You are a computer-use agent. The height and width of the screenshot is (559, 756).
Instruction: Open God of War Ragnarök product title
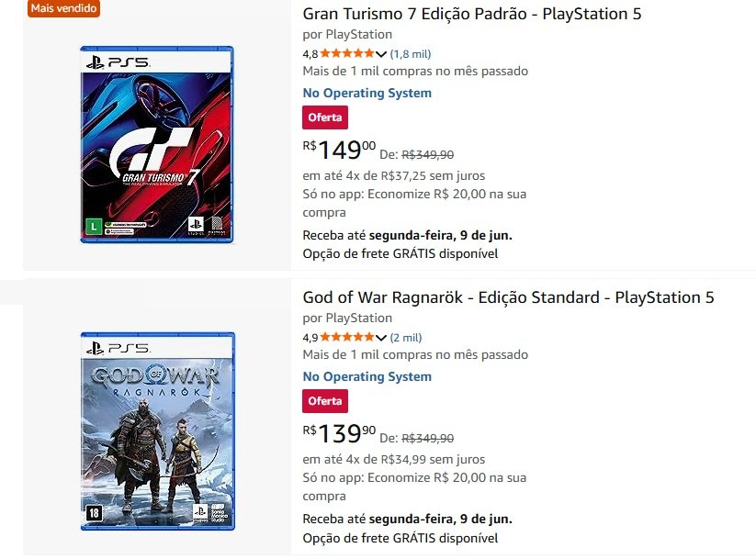(x=508, y=297)
